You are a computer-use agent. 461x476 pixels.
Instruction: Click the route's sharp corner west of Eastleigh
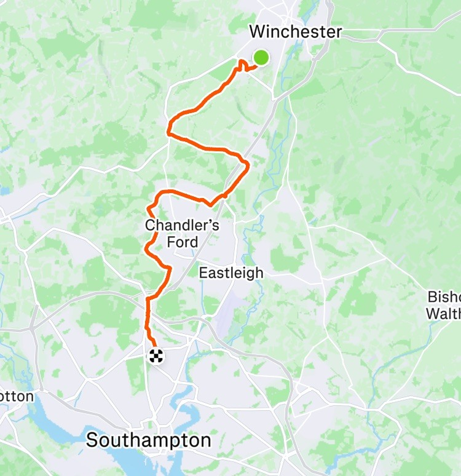[x=170, y=268]
